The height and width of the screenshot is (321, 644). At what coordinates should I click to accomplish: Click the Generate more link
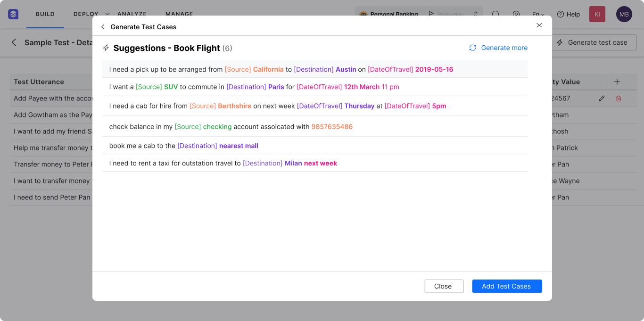click(504, 48)
